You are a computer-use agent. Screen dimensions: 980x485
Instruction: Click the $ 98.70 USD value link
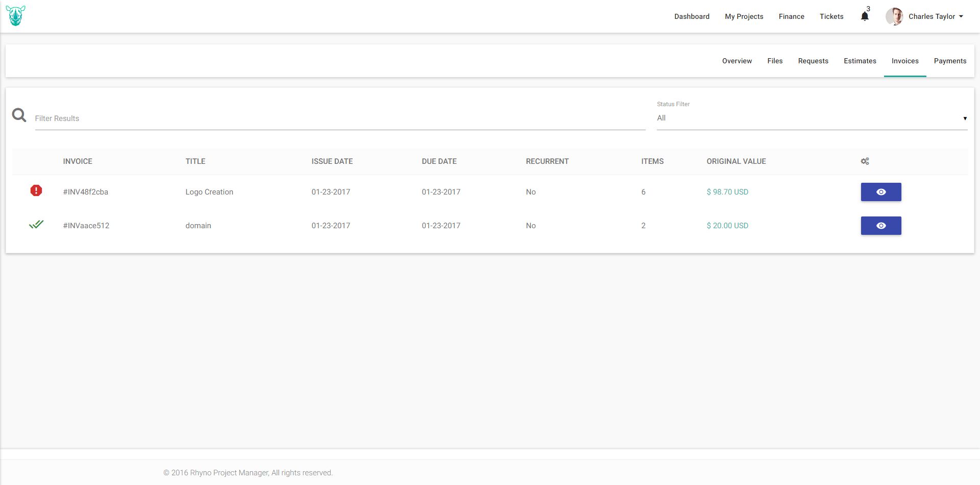coord(727,192)
